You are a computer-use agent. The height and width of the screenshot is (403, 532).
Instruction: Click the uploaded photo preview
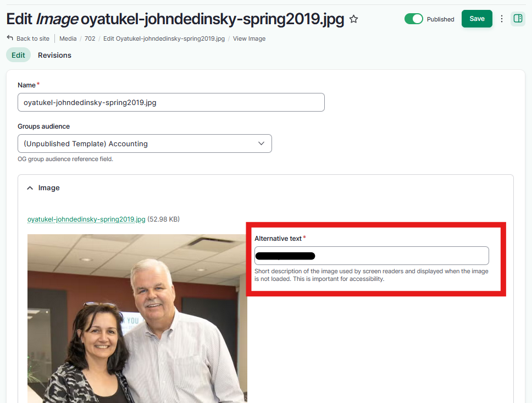[137, 318]
